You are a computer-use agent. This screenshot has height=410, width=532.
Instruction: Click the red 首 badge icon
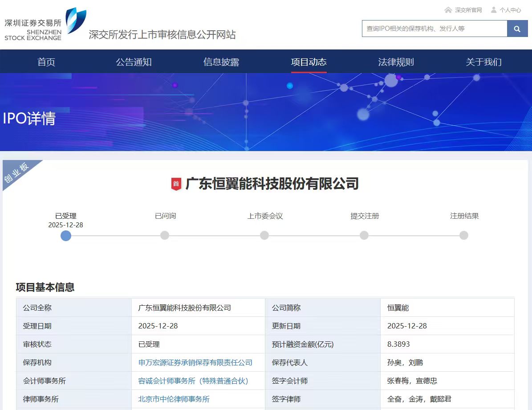[x=176, y=184]
